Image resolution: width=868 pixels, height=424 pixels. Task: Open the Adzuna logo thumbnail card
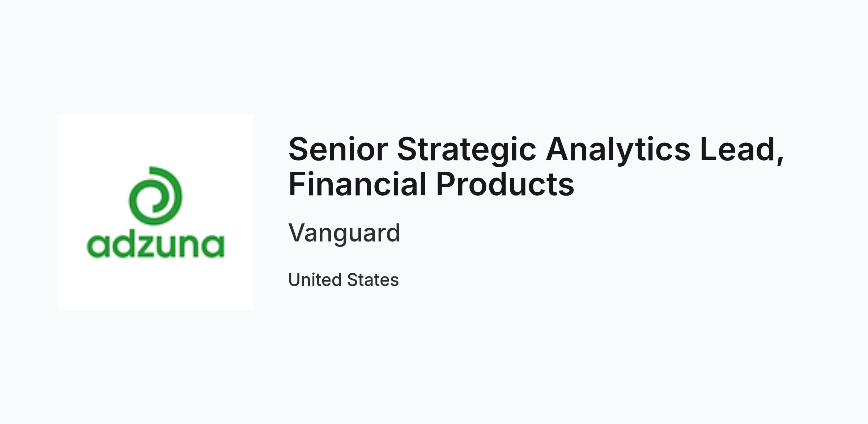(x=156, y=212)
